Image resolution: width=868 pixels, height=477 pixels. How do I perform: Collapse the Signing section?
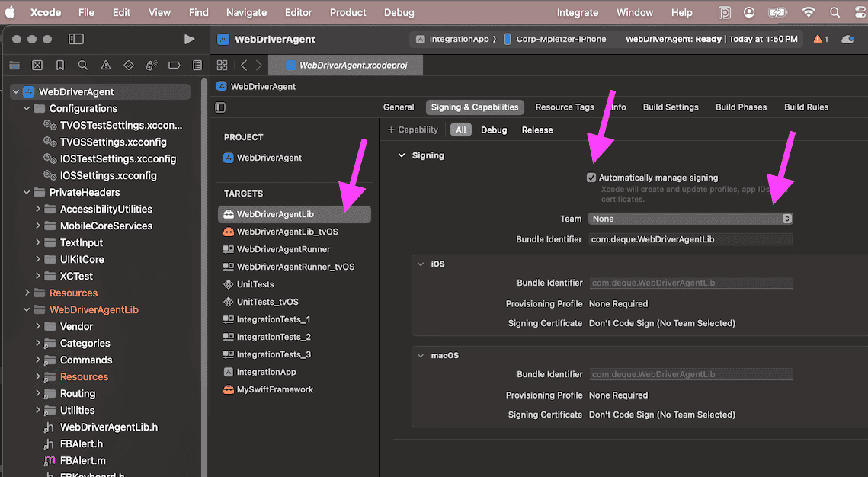[402, 155]
